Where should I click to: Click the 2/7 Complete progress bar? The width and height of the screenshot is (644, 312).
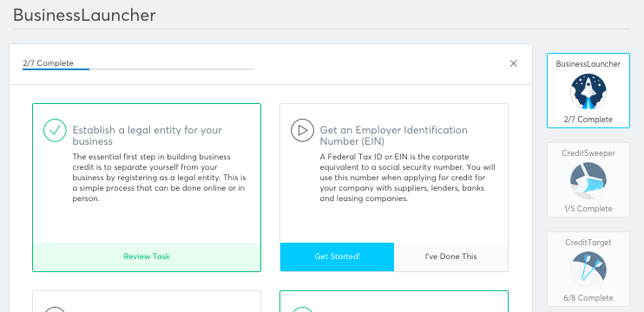click(138, 69)
